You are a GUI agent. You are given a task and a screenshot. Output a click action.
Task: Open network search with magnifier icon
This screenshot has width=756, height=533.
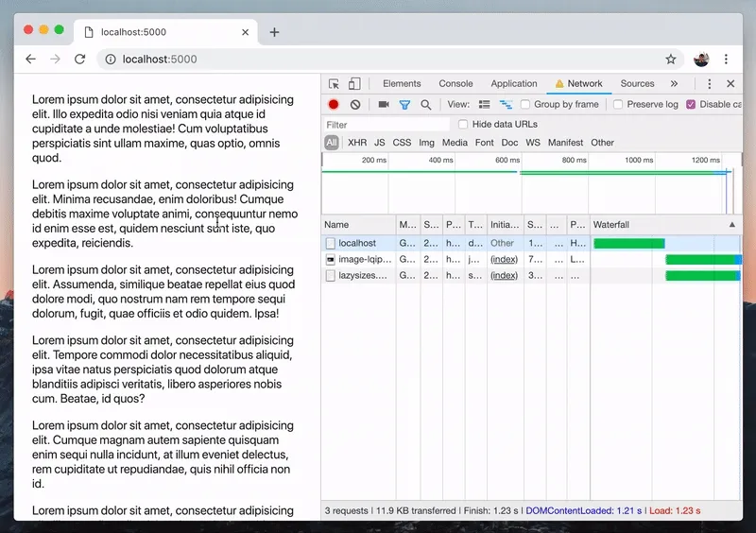coord(426,105)
